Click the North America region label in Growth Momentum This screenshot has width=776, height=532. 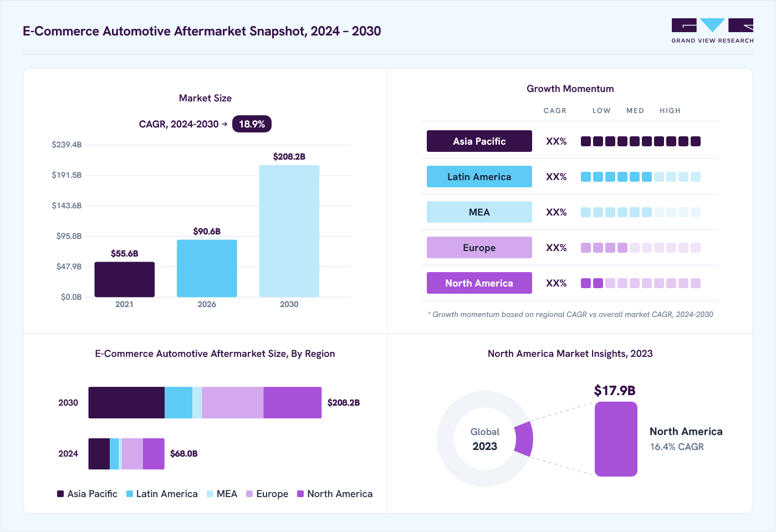[479, 283]
